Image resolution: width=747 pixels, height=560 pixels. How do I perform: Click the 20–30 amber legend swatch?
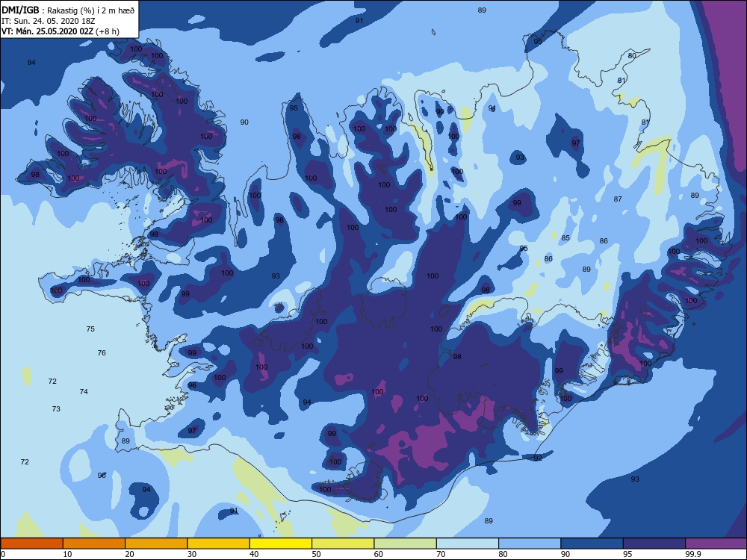click(156, 544)
